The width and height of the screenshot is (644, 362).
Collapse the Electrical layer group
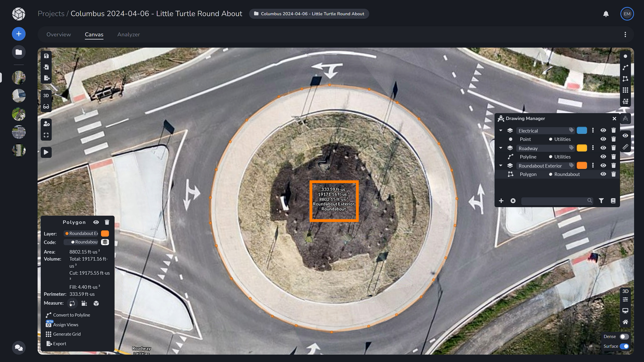(x=500, y=130)
